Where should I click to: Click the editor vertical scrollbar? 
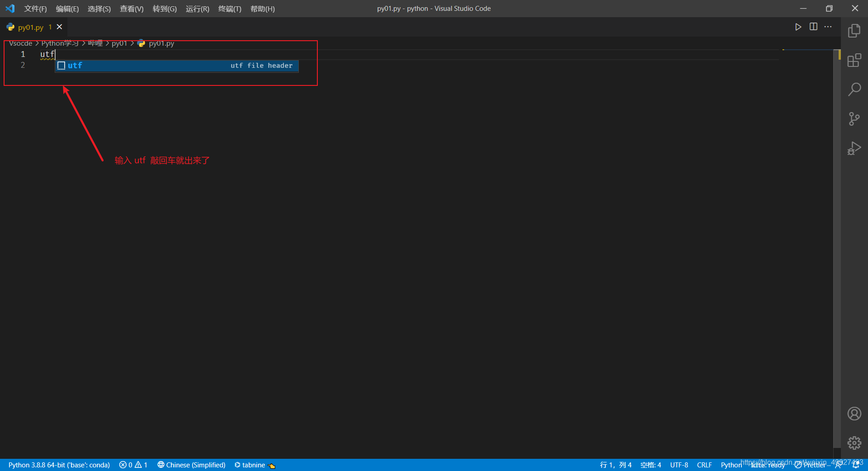coord(837,249)
